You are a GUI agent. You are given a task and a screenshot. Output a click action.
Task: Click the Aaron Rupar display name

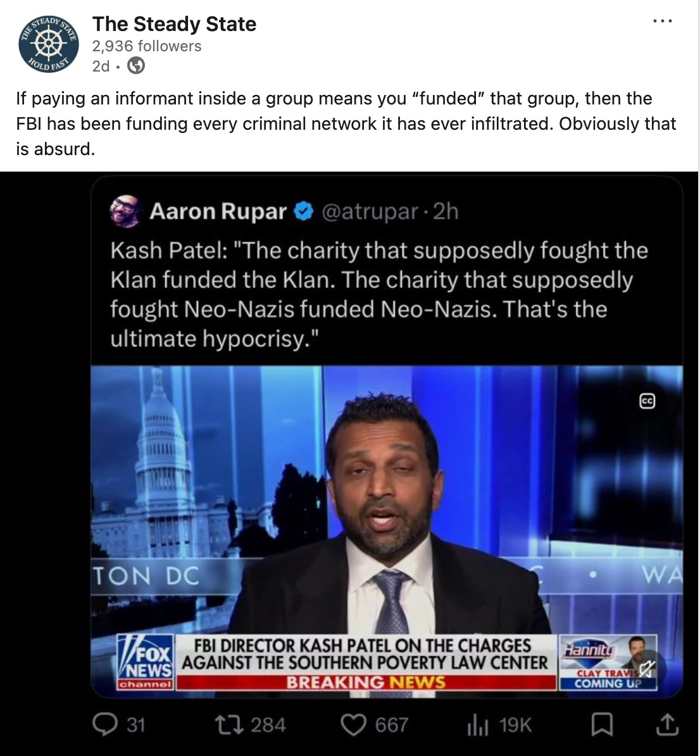tap(218, 211)
